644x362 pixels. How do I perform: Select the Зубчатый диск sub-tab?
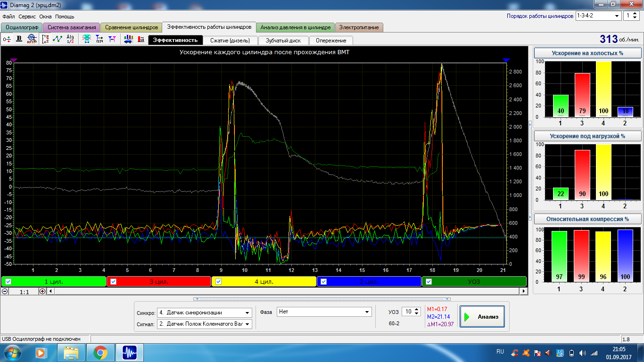pos(283,40)
